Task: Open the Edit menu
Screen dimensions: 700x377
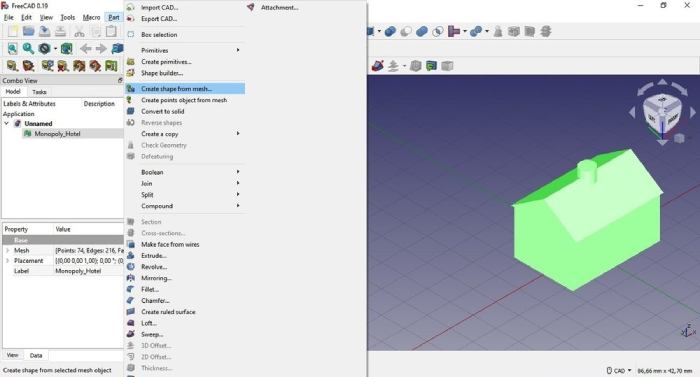Action: [26, 17]
